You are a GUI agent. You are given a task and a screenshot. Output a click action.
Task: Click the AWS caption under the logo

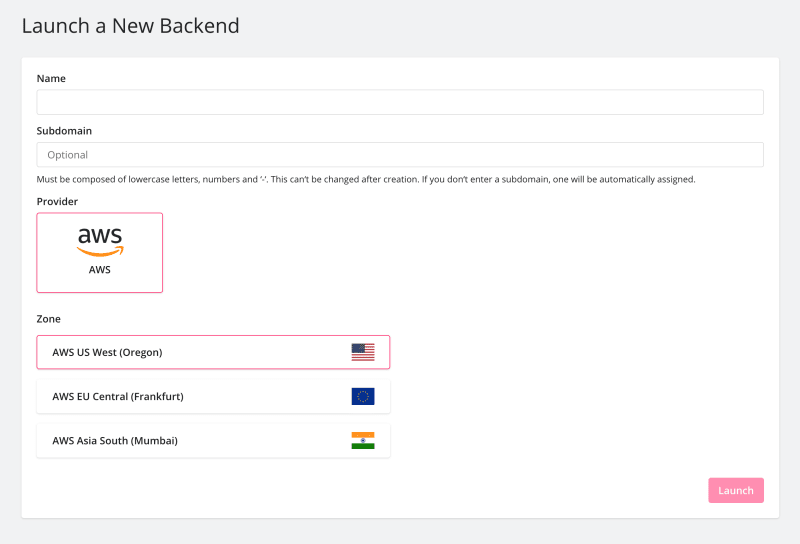coord(99,269)
